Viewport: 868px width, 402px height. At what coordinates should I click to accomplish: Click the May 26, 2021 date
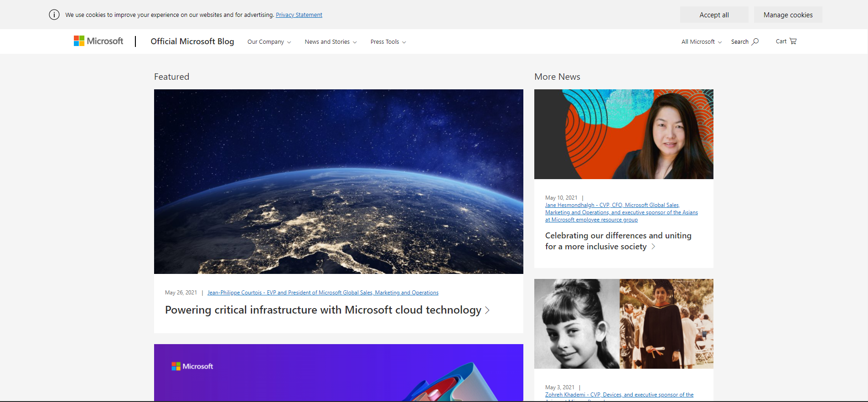[181, 293]
